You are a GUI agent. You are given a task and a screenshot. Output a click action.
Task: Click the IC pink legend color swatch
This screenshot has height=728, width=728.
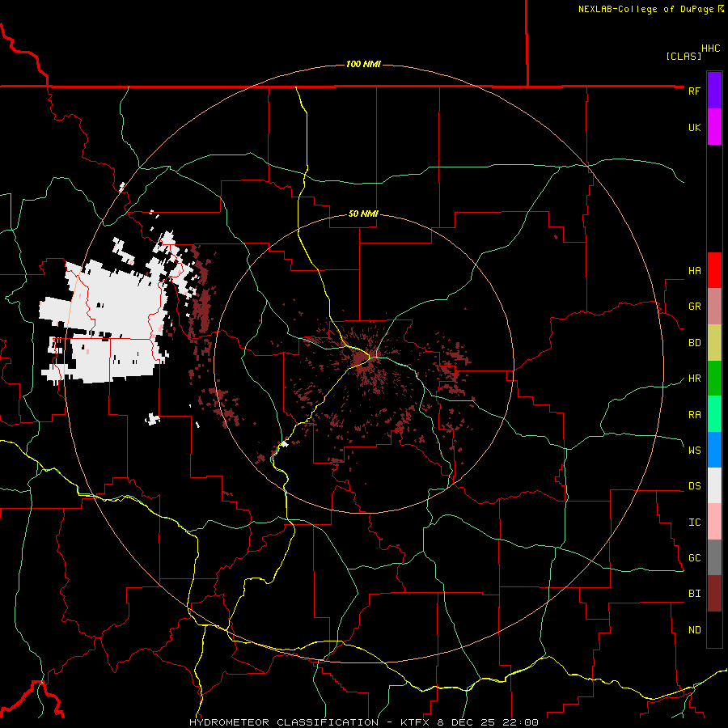(x=714, y=522)
